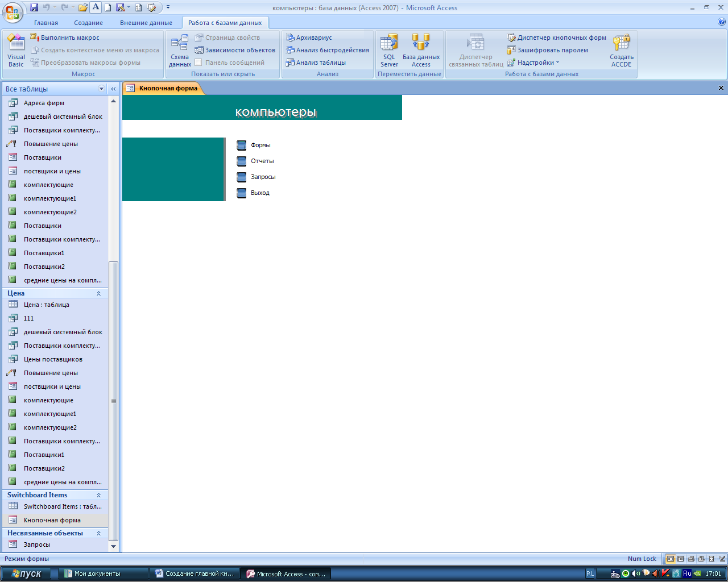Select Цены поставщиков query
The width and height of the screenshot is (728, 582).
click(55, 359)
